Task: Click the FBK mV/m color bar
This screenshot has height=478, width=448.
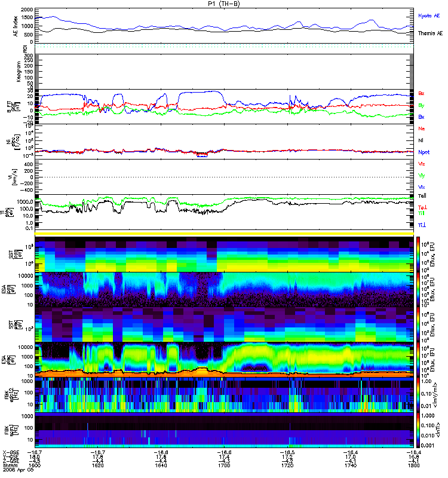Action: pos(418,396)
